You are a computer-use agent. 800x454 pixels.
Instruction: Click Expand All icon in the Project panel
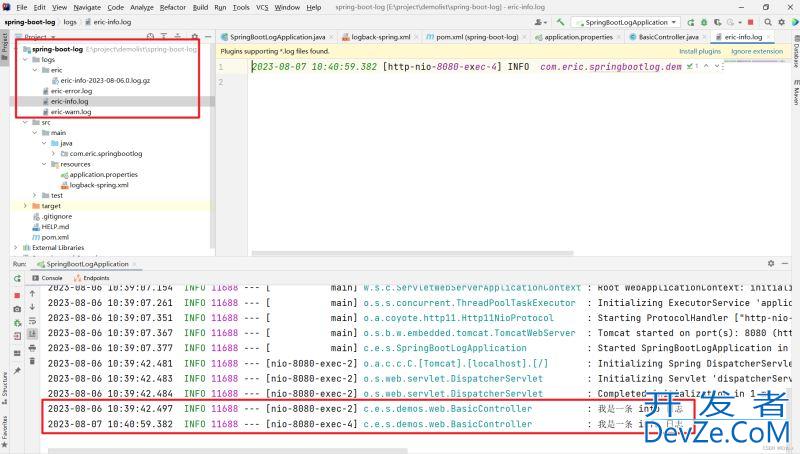point(164,37)
